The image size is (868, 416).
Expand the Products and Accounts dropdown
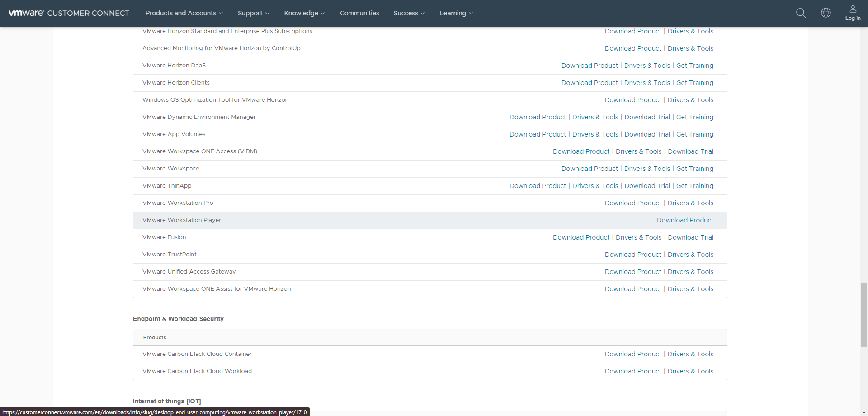(x=184, y=13)
